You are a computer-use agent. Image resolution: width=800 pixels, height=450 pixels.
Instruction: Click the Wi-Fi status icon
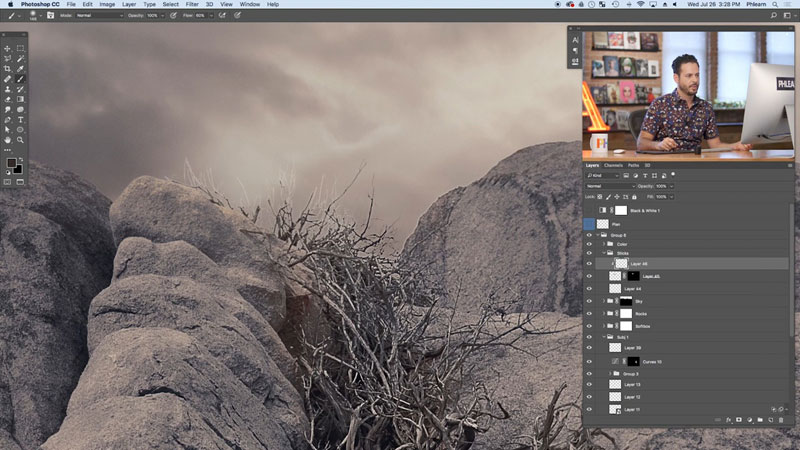point(640,4)
